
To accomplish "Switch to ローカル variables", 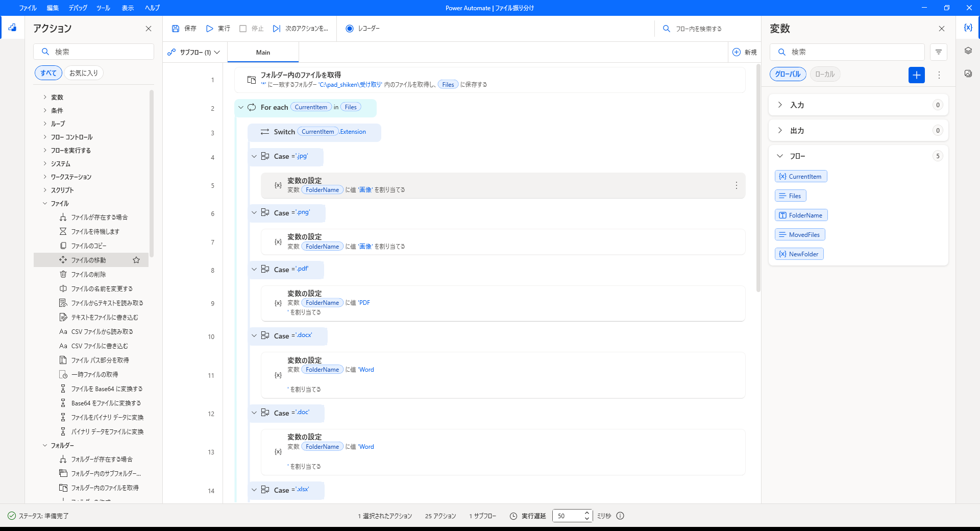I will pyautogui.click(x=825, y=74).
